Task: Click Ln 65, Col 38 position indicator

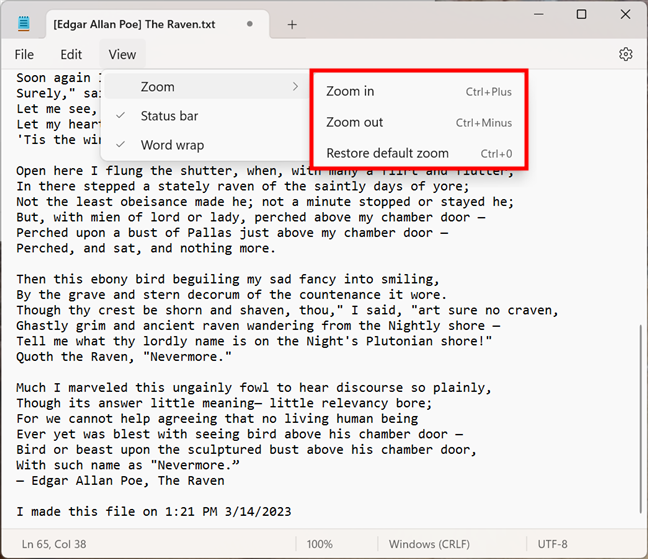Action: coord(54,544)
